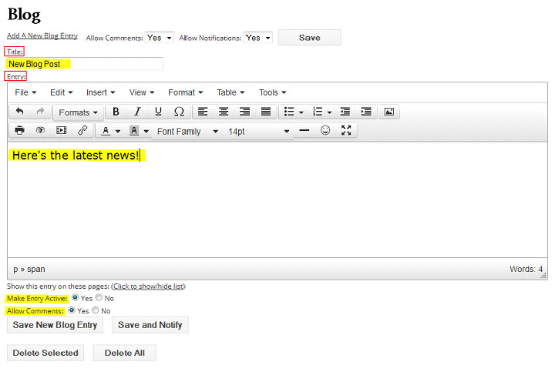Image resolution: width=555 pixels, height=392 pixels.
Task: Select No for Make Entry Active
Action: (99, 298)
